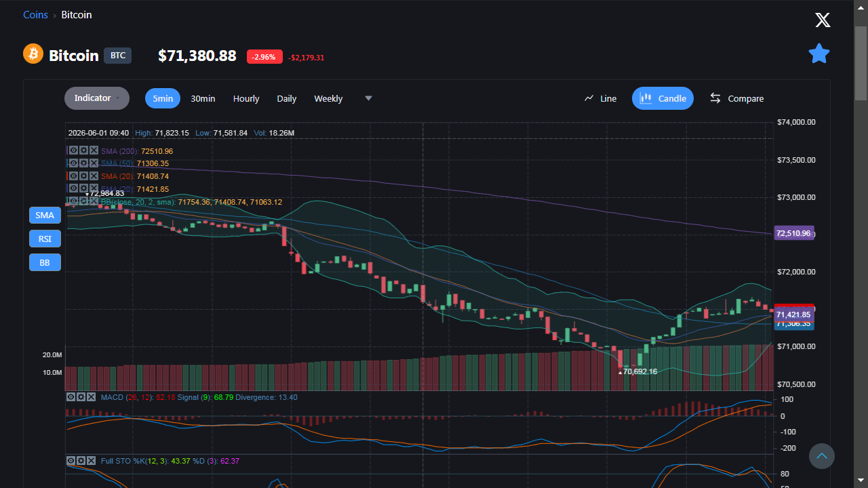Click the scroll-to-top arrow button
Screen dimensions: 868x488
point(822,456)
